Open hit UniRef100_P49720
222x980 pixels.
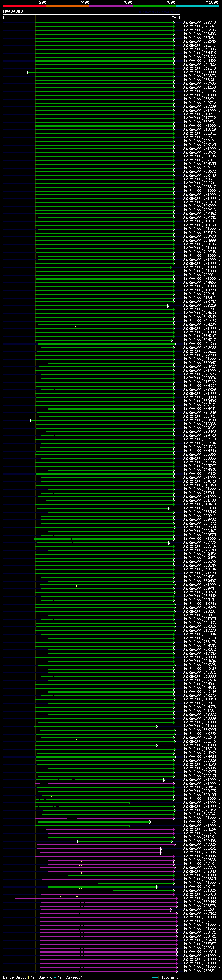(199, 103)
